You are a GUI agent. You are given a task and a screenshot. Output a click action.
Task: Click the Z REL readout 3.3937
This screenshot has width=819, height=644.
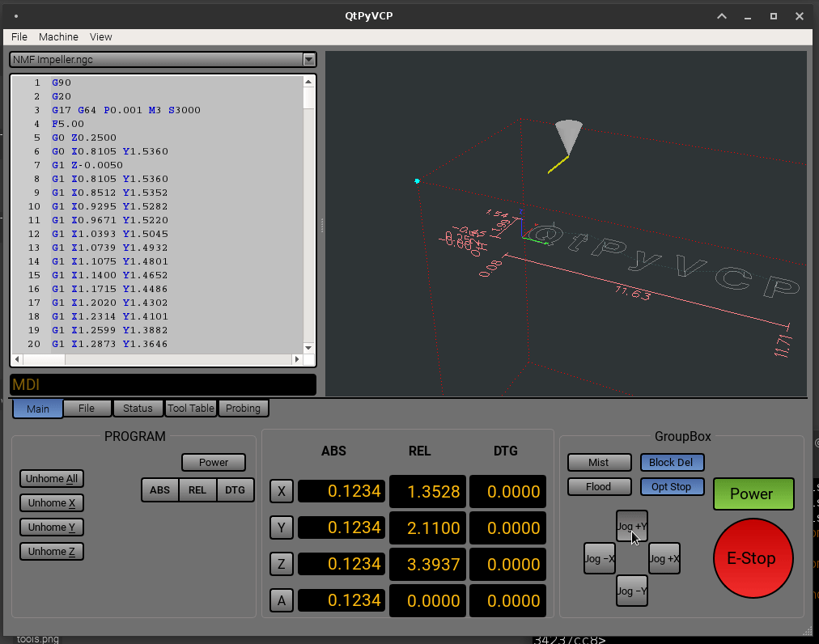point(428,564)
